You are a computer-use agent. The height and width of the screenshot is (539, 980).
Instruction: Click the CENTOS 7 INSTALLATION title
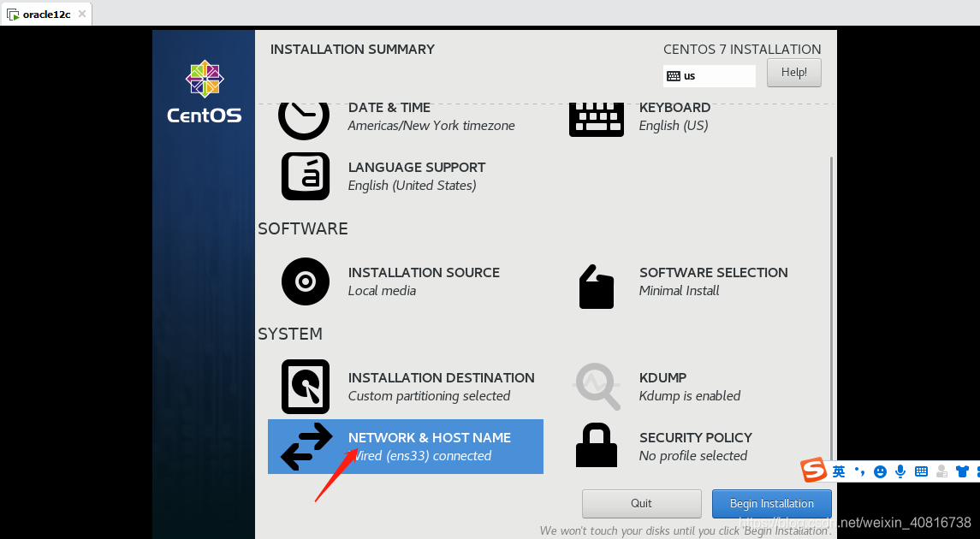coord(742,50)
